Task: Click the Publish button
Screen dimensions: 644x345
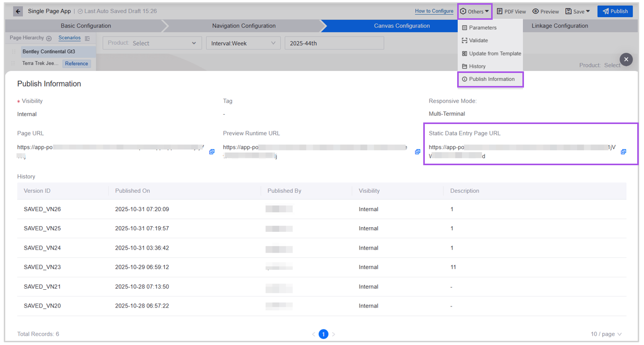Action: pyautogui.click(x=615, y=11)
